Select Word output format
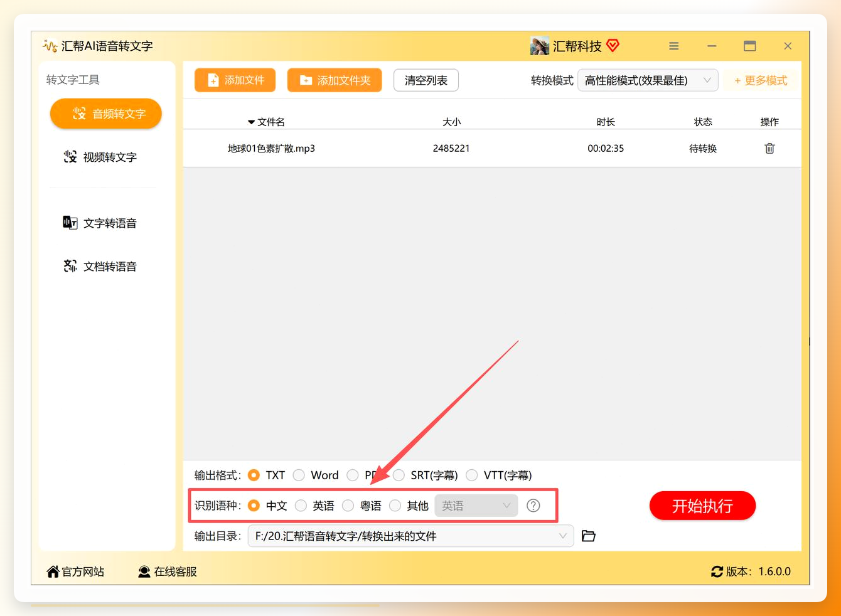Screen dimensions: 841x616 299,475
